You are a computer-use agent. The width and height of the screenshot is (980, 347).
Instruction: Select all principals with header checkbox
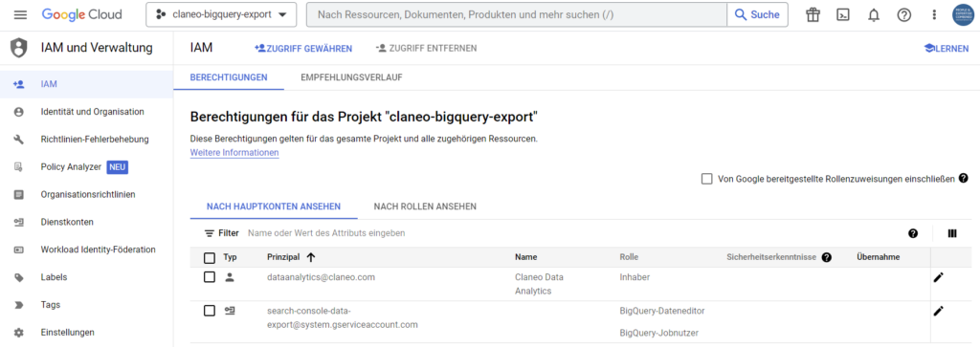tap(210, 257)
